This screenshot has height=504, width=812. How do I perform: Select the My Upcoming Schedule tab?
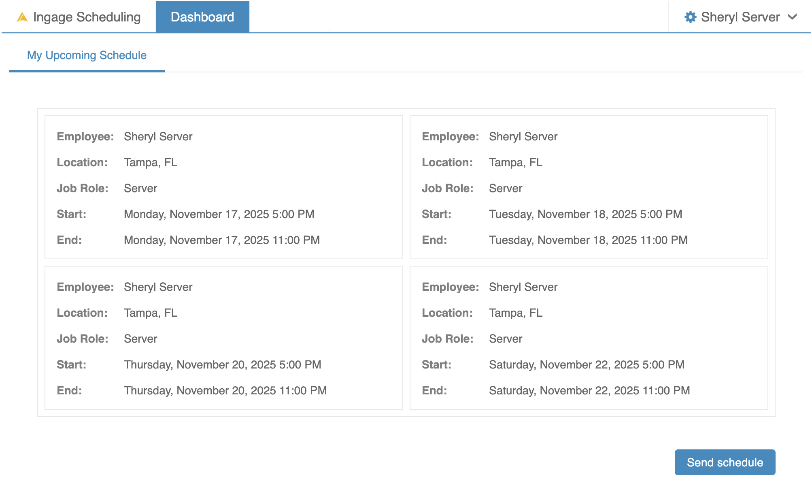(x=87, y=55)
